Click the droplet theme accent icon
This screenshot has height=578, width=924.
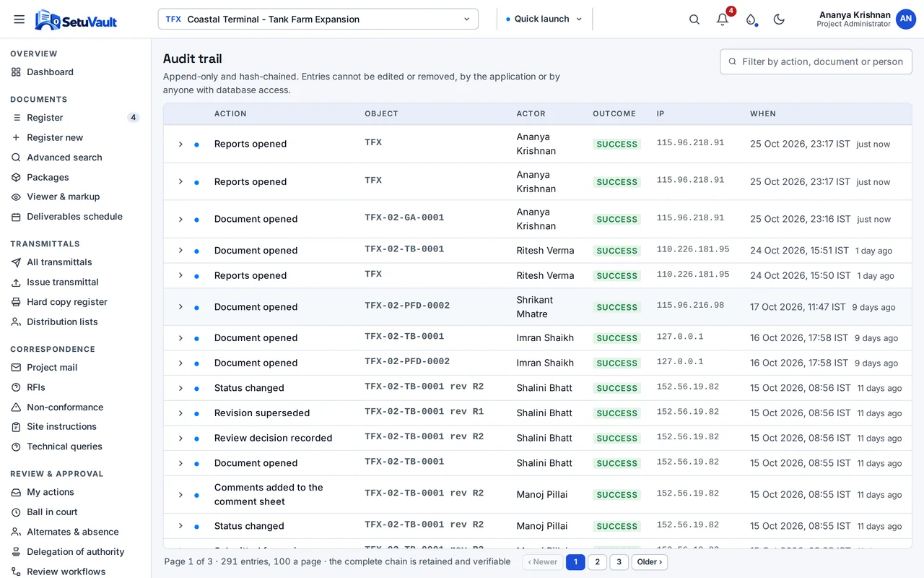click(x=751, y=20)
